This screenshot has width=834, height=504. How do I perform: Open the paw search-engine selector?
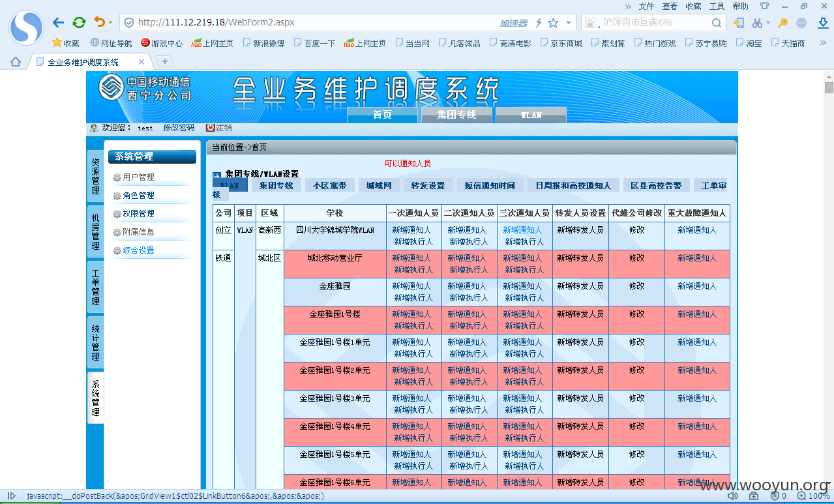pyautogui.click(x=591, y=23)
